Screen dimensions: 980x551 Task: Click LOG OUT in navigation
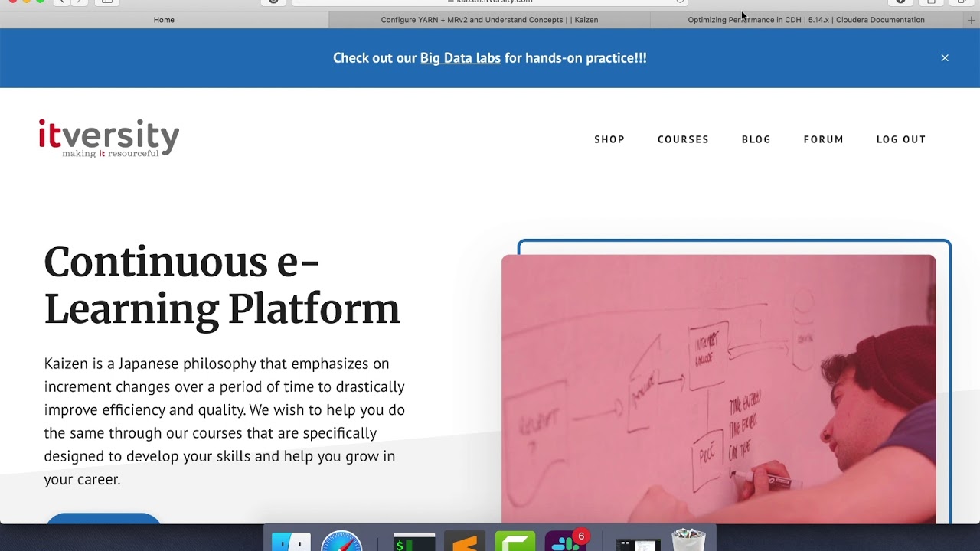(901, 139)
